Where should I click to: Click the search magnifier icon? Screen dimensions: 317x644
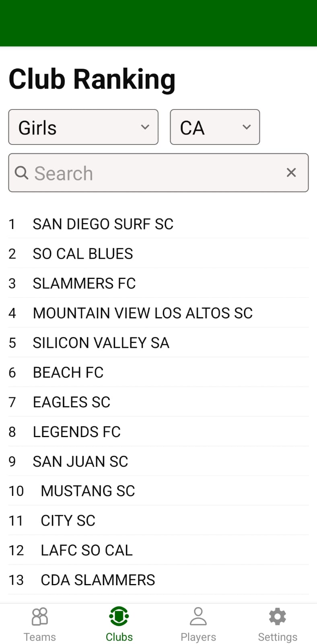tap(21, 173)
